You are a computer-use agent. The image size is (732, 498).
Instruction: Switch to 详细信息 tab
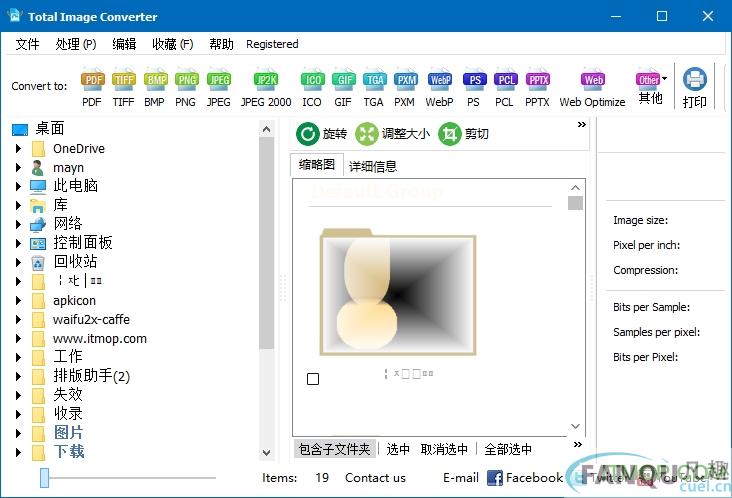(373, 166)
